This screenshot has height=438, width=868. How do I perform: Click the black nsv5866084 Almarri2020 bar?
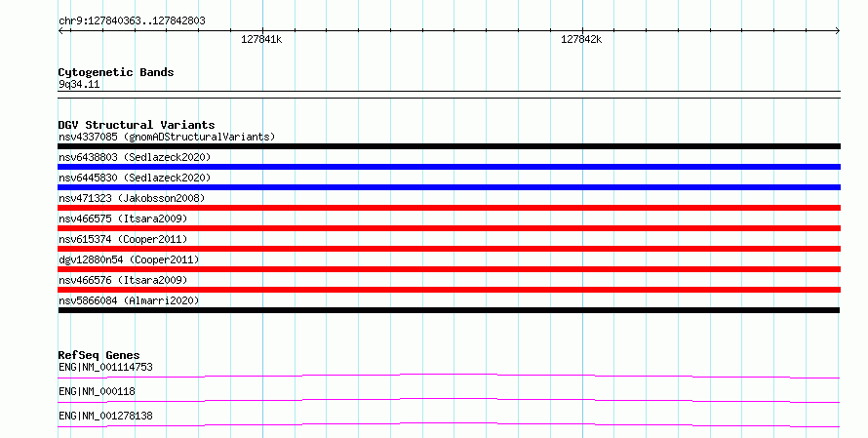(x=449, y=310)
